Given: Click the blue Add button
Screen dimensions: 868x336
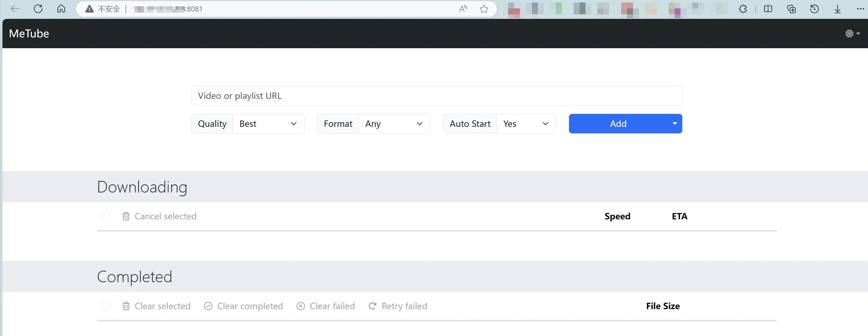Looking at the screenshot, I should coord(618,124).
